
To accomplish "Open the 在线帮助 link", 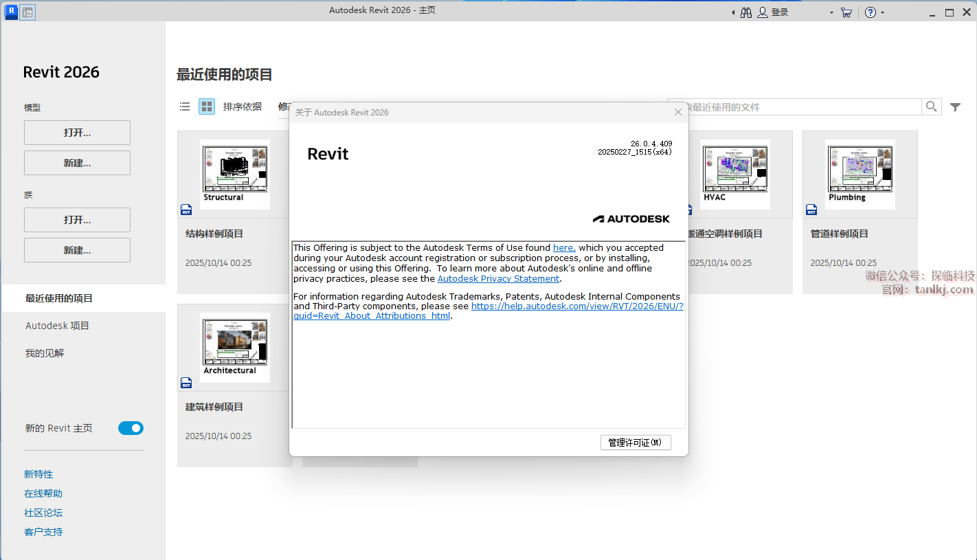I will 43,493.
